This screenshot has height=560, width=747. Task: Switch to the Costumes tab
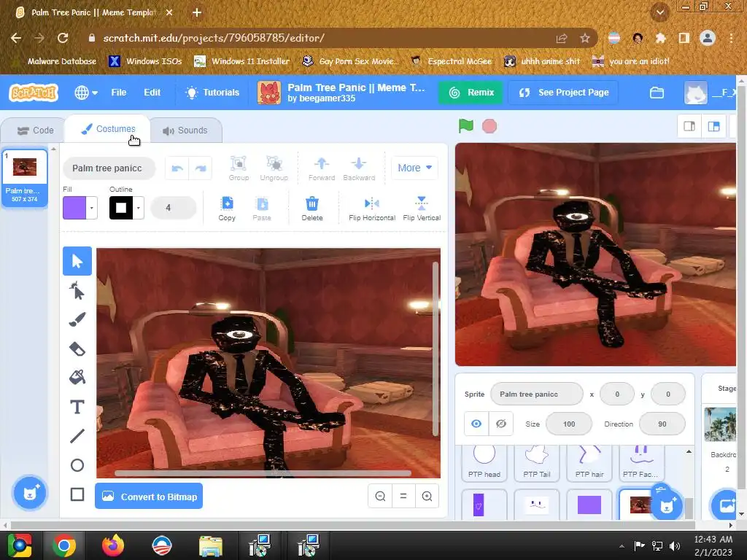coord(108,129)
